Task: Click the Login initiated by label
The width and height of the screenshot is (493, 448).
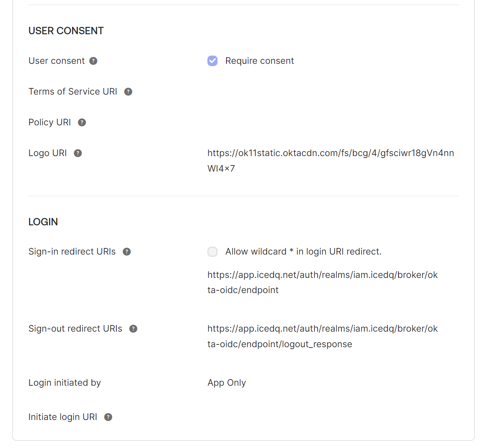Action: tap(65, 383)
